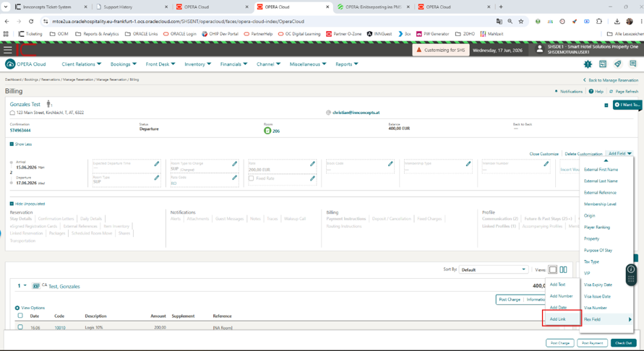This screenshot has height=351, width=644.
Task: Click the cash payment icon on window 1
Action: [x=36, y=286]
